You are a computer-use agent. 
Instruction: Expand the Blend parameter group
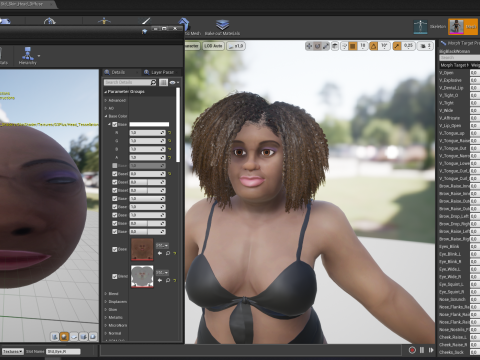[x=106, y=294]
